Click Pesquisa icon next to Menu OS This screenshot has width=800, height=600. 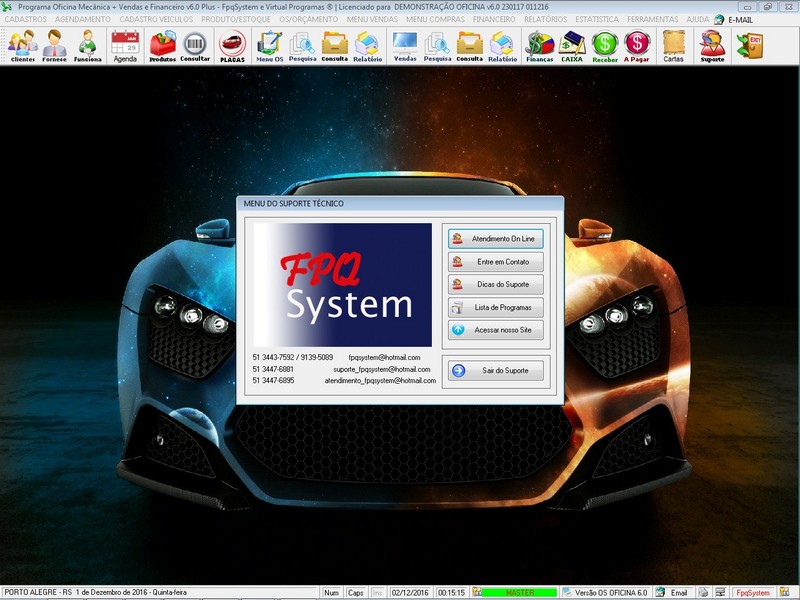[303, 46]
